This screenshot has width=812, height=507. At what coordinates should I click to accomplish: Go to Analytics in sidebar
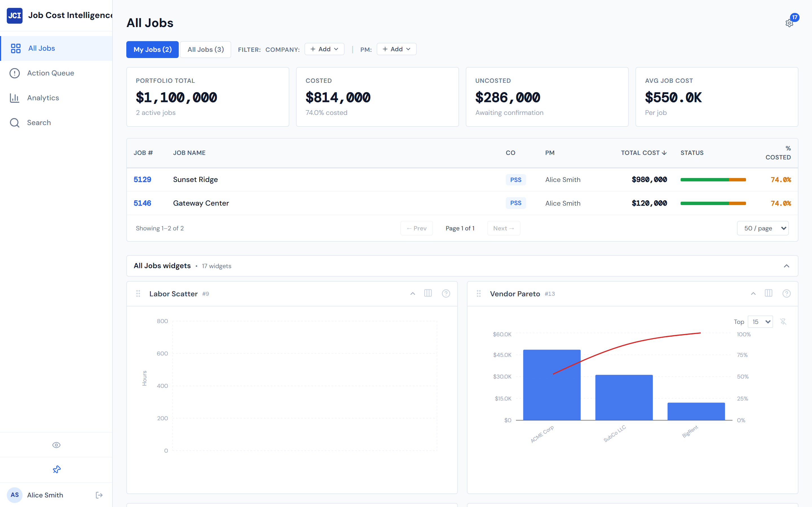click(43, 98)
